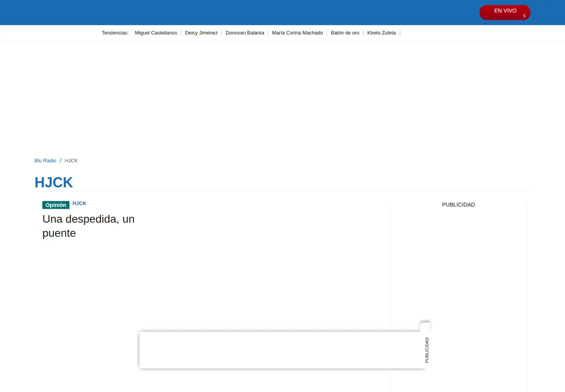Click the gray HJCK breadcrumb entry
Screen dimensions: 565x392
[x=71, y=161]
